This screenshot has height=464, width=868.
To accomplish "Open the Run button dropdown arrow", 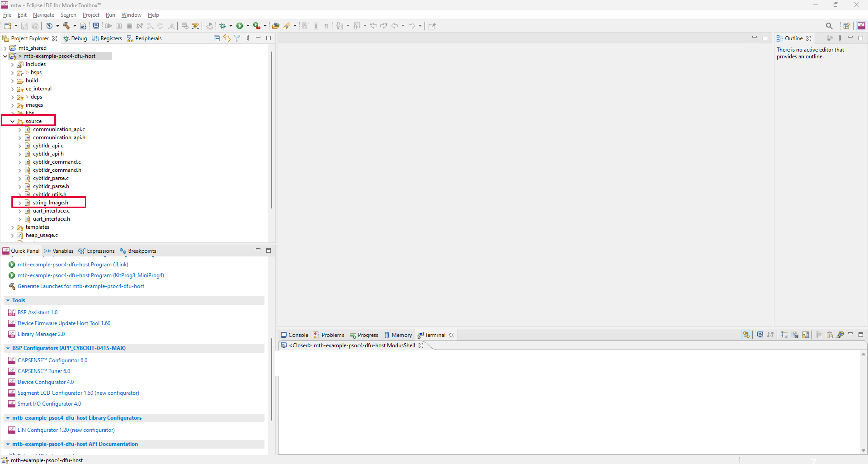I will pos(248,26).
